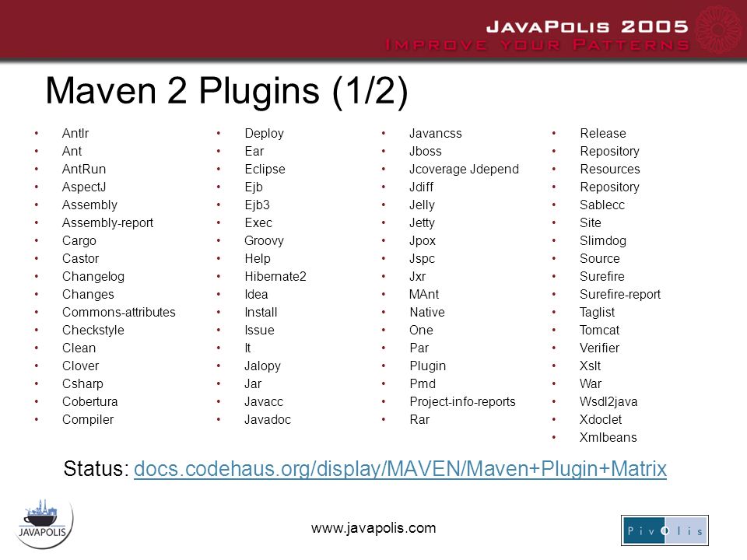Select the Surefire-report list item
The height and width of the screenshot is (560, 747).
click(620, 295)
